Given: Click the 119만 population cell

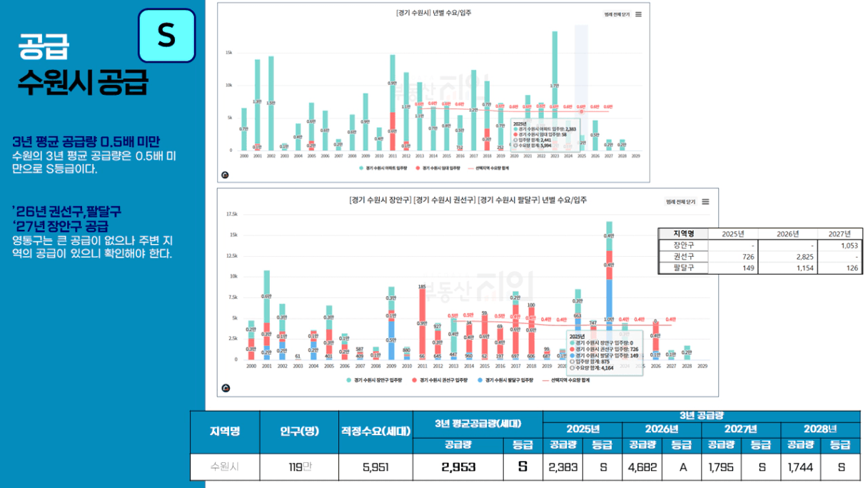Looking at the screenshot, I should [x=299, y=467].
